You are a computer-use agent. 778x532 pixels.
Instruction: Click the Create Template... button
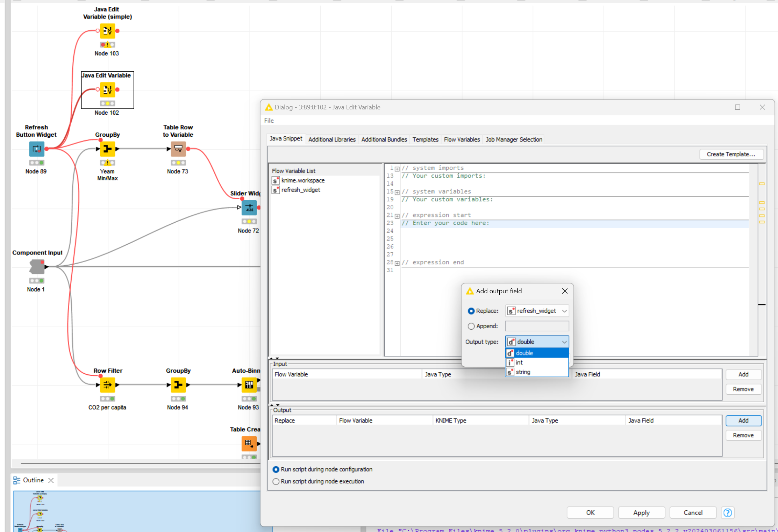tap(731, 154)
